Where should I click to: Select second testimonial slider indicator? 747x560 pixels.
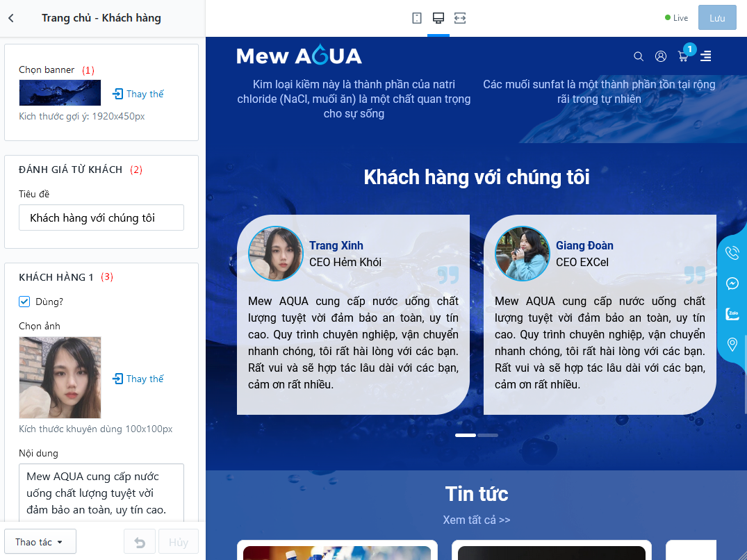tap(488, 435)
